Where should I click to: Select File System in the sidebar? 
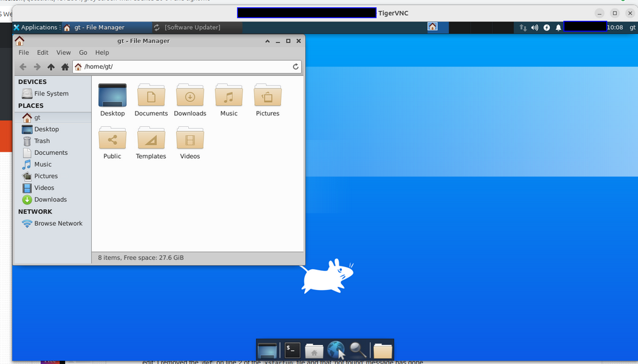(x=52, y=94)
